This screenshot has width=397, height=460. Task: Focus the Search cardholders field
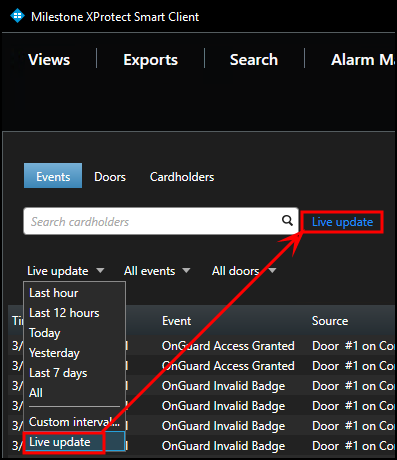tap(161, 221)
